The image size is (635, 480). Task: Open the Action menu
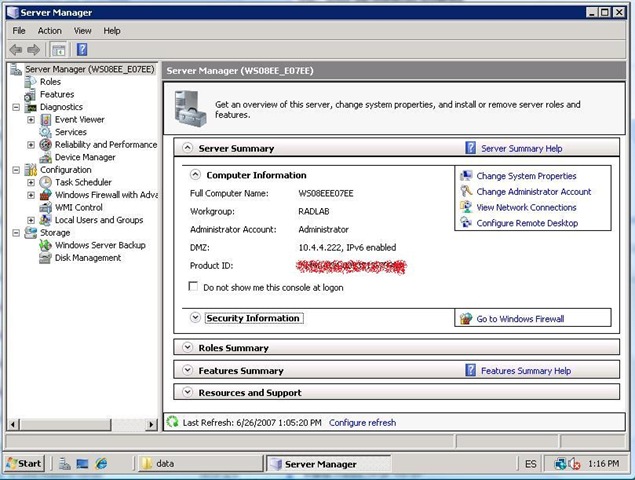[49, 31]
